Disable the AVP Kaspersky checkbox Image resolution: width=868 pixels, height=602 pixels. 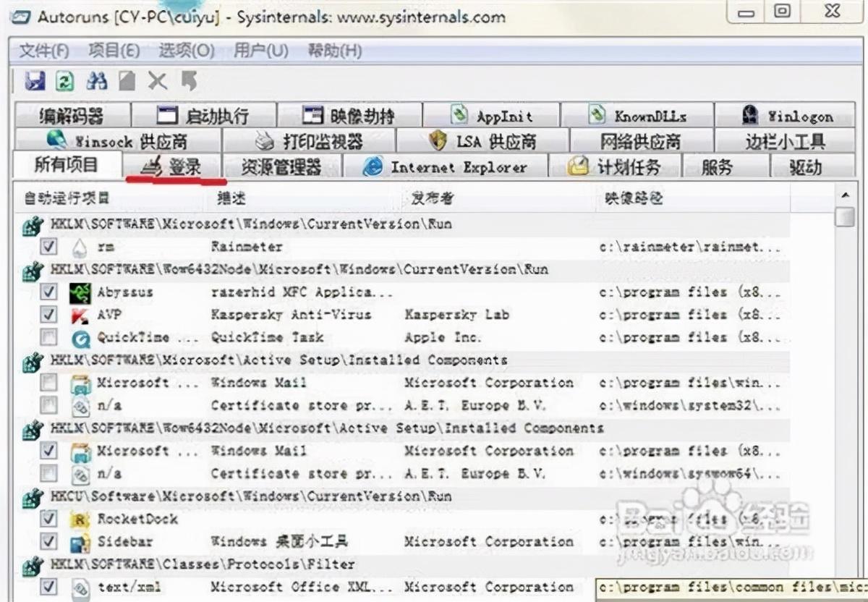tap(48, 315)
